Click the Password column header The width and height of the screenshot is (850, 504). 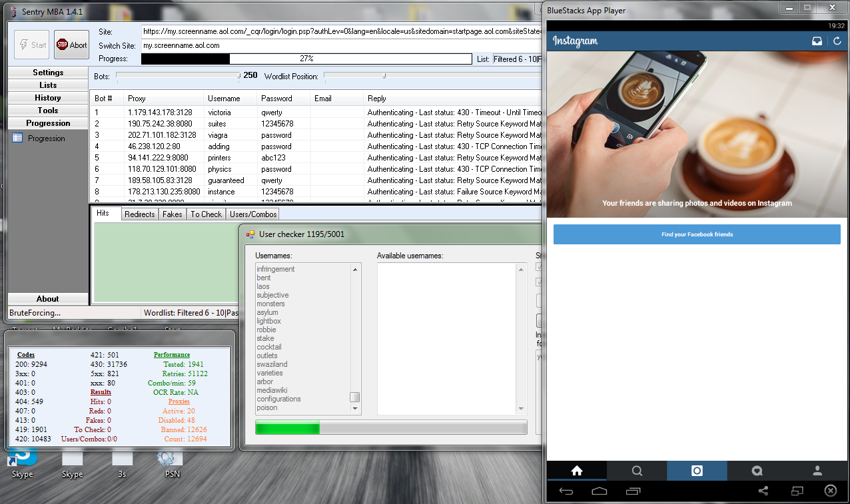283,99
